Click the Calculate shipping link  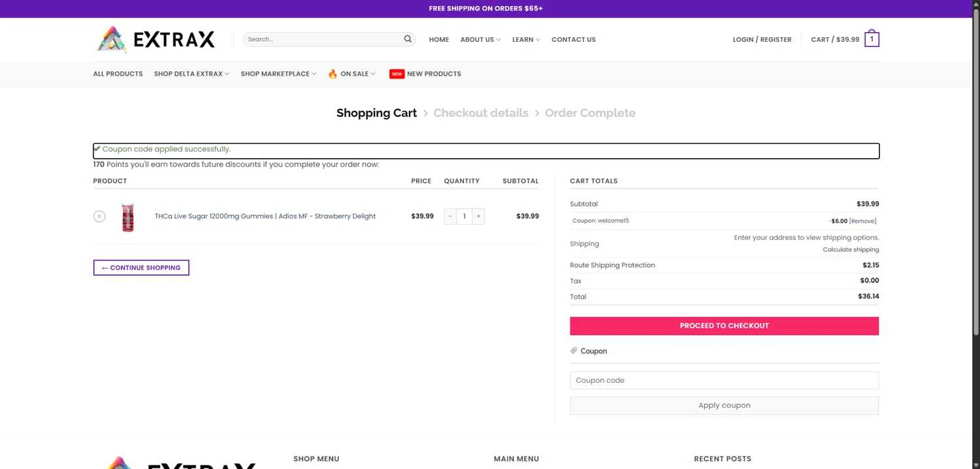click(851, 250)
